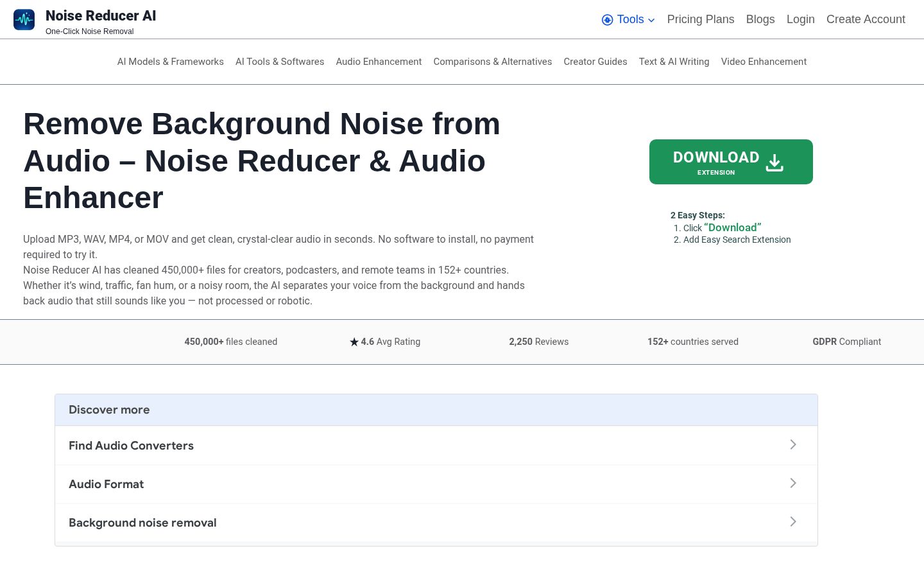The width and height of the screenshot is (924, 578).
Task: Open the Login link
Action: 800,19
